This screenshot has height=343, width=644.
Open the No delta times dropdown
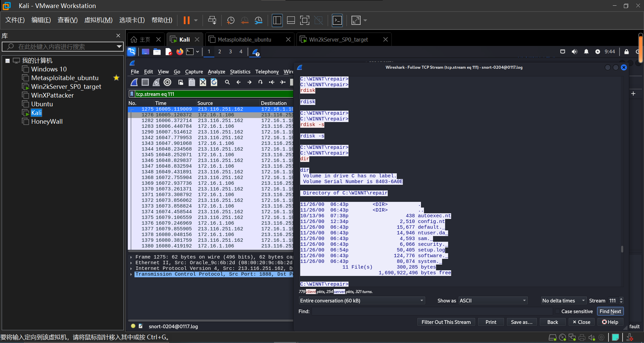(563, 301)
